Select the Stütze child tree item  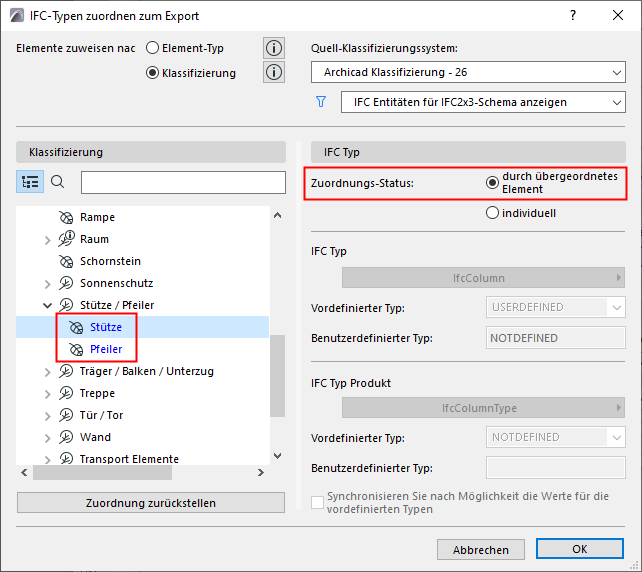click(106, 327)
